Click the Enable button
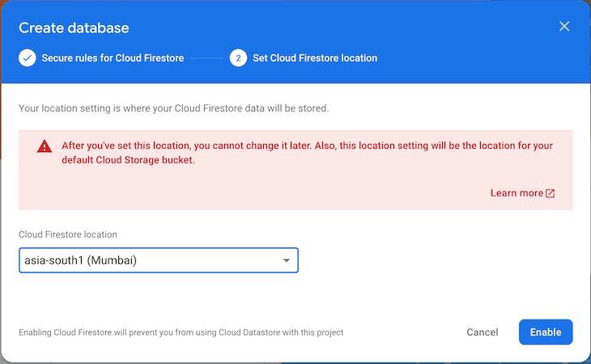Screen dimensions: 591x364 click(546, 332)
